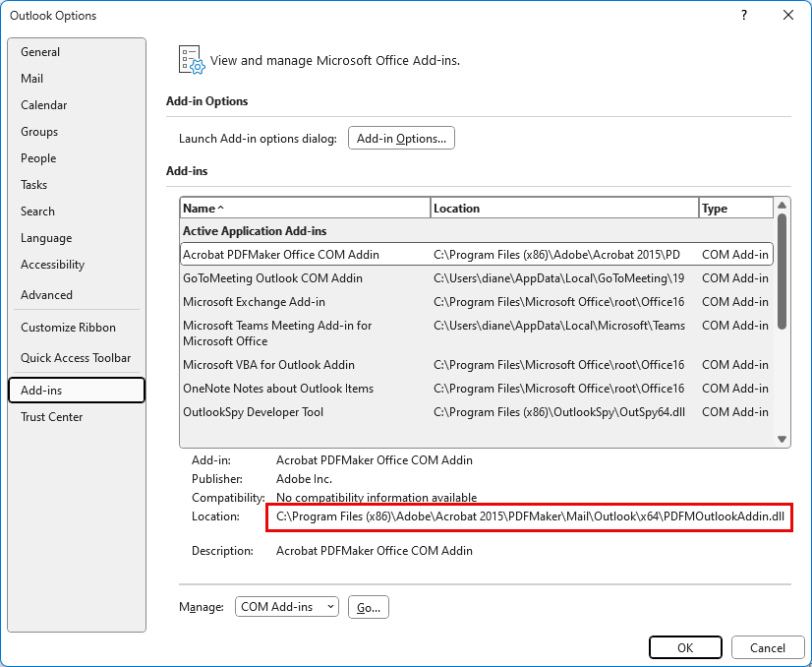Switch to the Mail options category

[x=32, y=79]
